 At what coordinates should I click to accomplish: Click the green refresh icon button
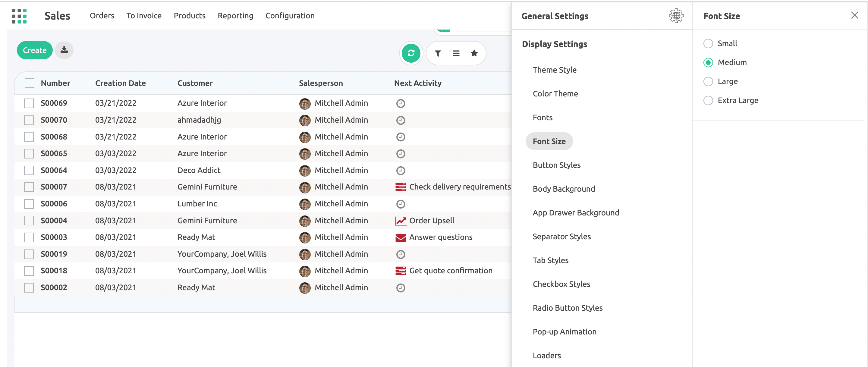tap(411, 53)
